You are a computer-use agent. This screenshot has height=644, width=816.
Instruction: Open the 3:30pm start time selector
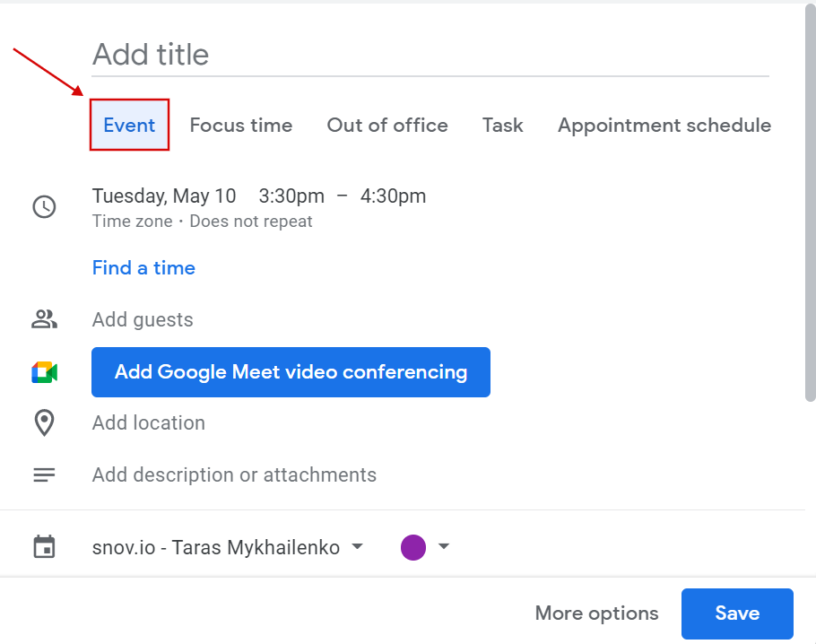coord(291,196)
